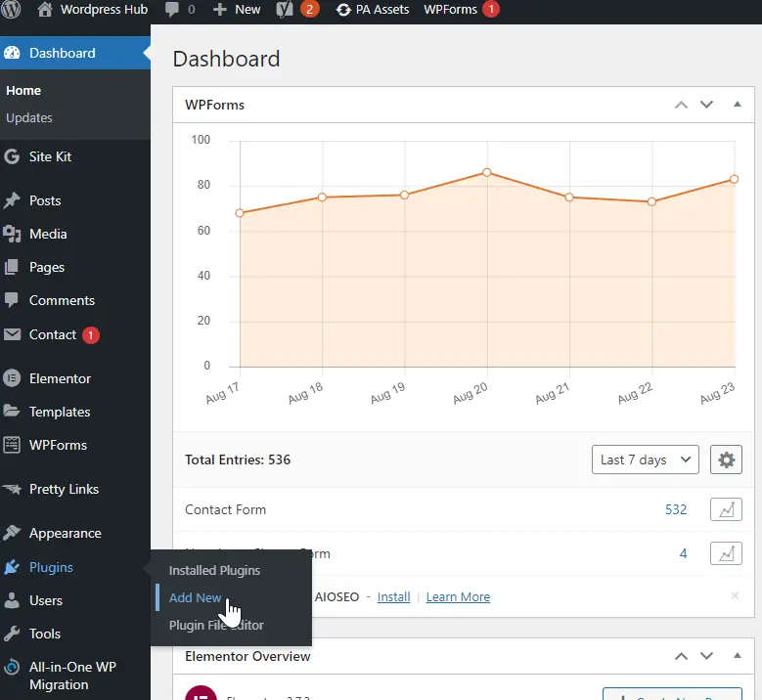
Task: Open Pages menu in sidebar
Action: point(75,267)
